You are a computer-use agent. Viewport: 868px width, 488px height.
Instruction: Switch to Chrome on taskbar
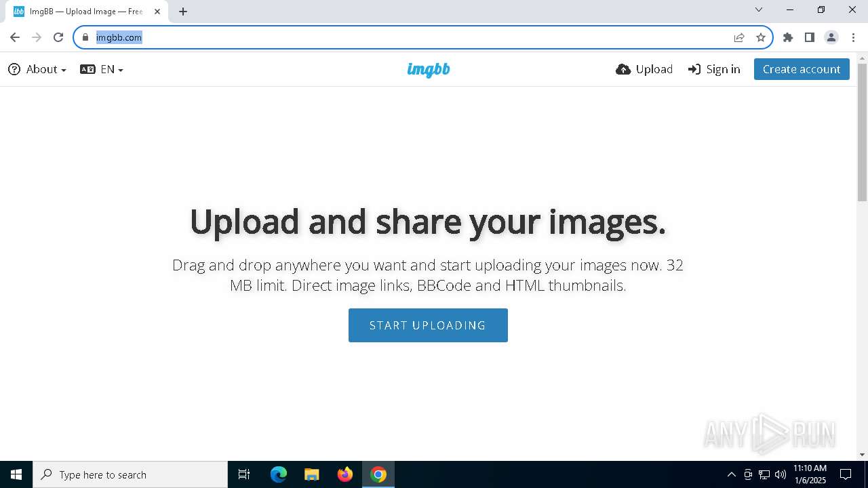pos(378,474)
